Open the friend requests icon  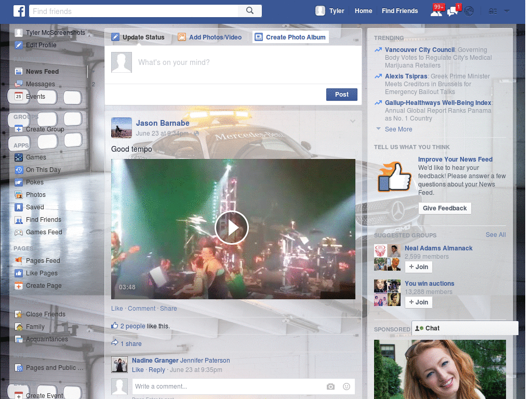437,10
